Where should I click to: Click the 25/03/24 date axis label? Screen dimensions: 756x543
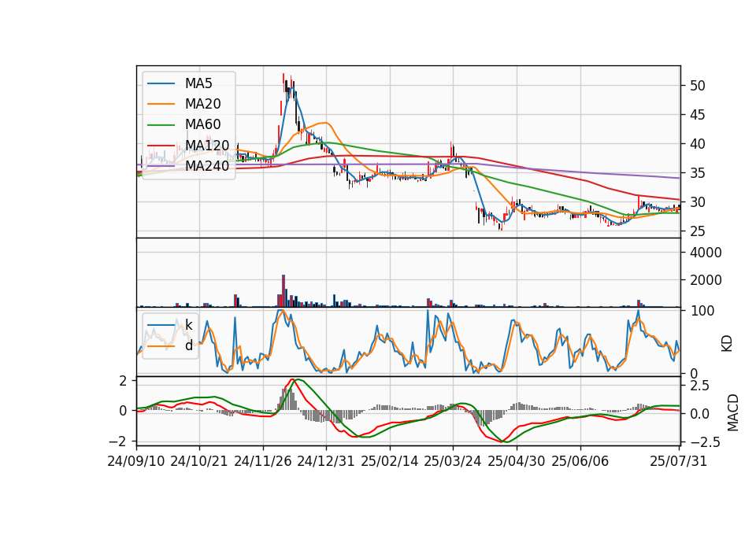click(453, 461)
